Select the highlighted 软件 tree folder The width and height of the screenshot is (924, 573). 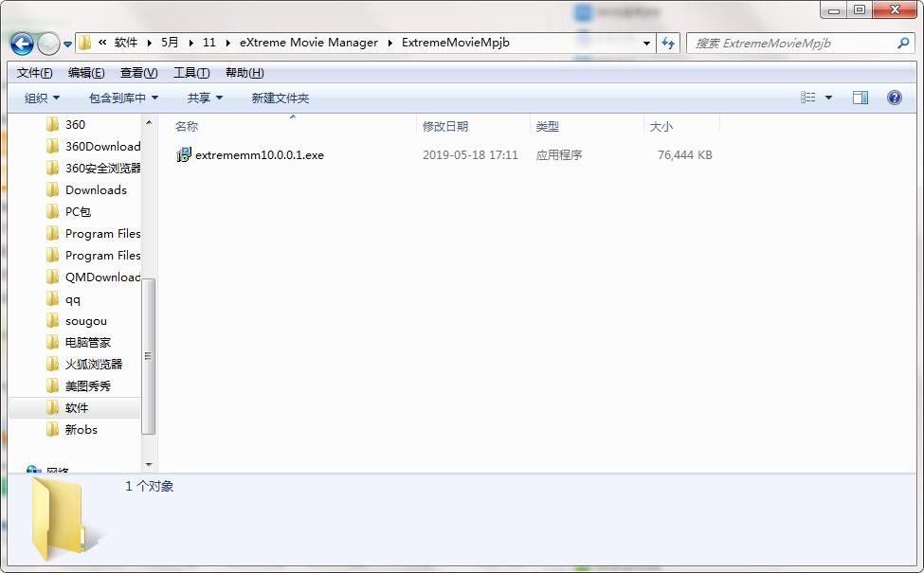[x=76, y=408]
